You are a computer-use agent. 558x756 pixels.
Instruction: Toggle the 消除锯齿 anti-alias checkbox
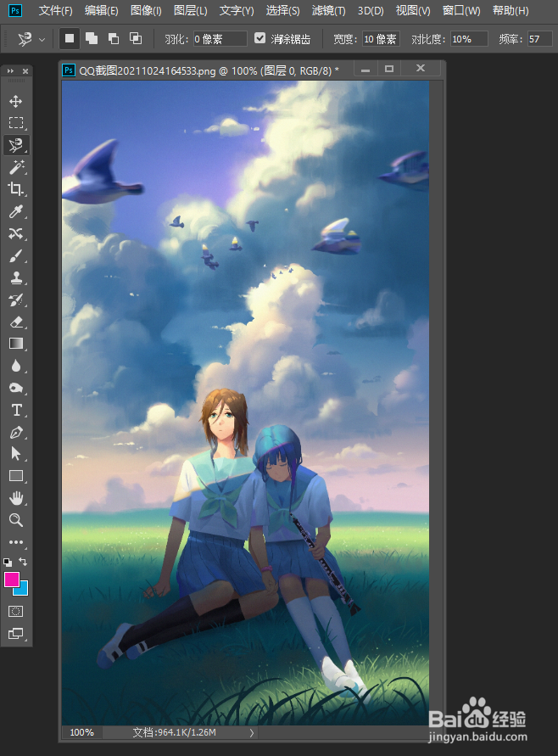pos(259,38)
